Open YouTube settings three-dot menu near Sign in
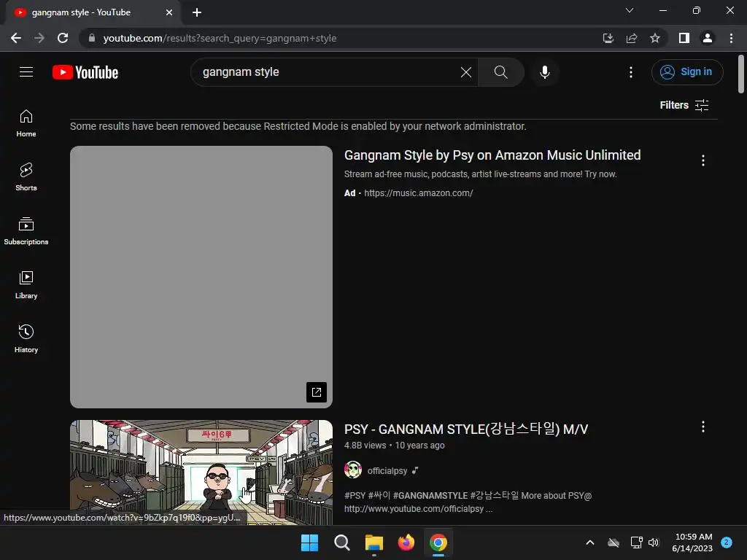Screen dimensions: 747x560 pyautogui.click(x=631, y=72)
